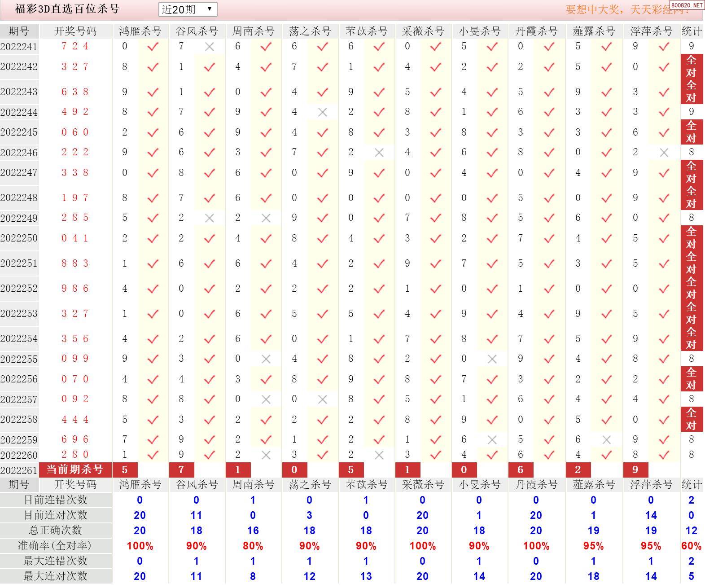Click current kill number 2 under 蘼露杀号

pos(578,470)
